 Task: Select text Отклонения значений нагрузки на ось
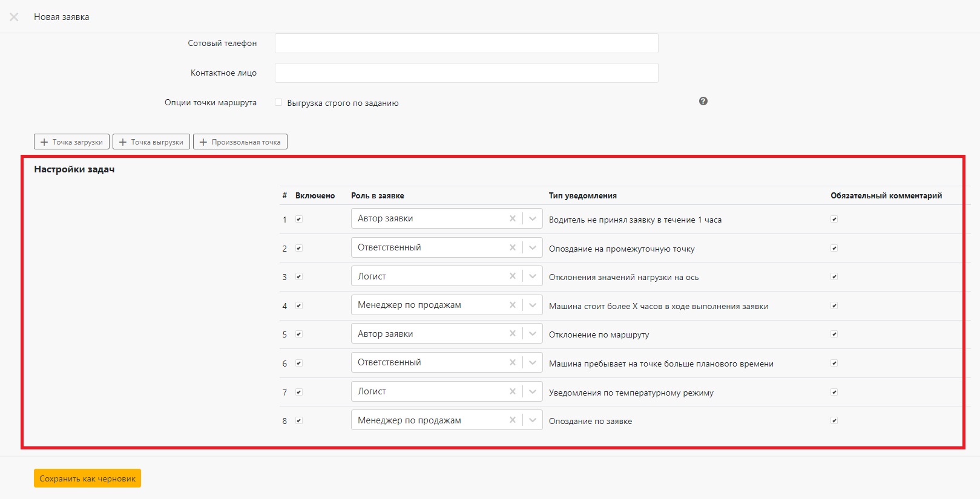pyautogui.click(x=623, y=277)
